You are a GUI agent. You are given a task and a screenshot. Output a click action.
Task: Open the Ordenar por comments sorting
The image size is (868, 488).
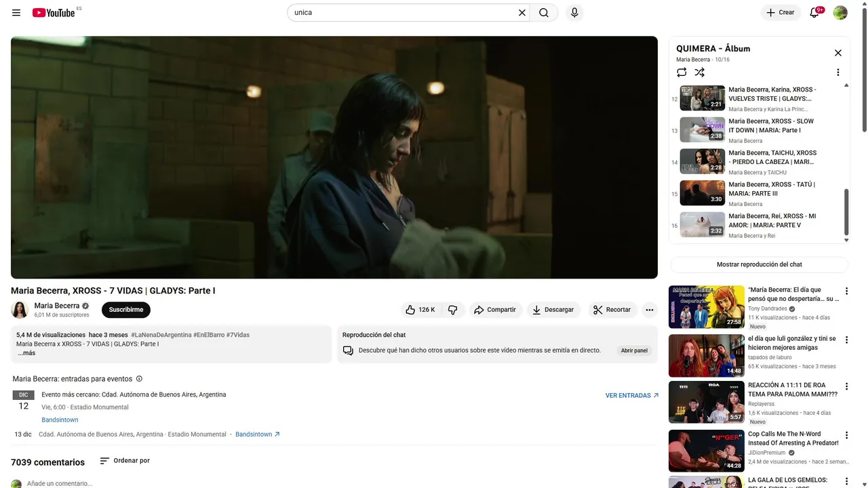click(125, 461)
